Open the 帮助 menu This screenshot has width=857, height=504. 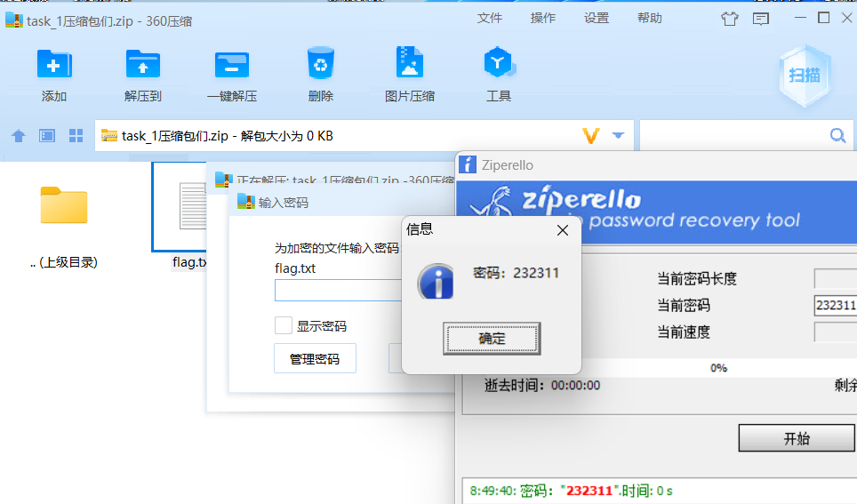pyautogui.click(x=649, y=18)
